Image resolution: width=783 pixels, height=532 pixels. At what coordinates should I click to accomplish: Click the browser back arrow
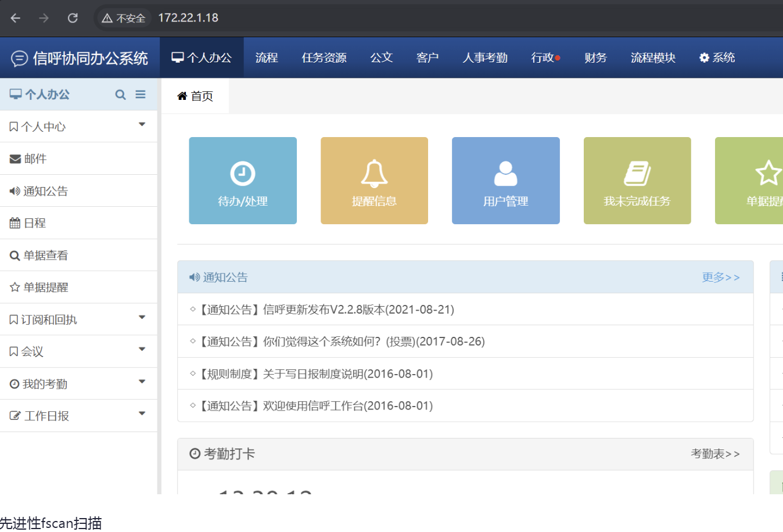[16, 18]
